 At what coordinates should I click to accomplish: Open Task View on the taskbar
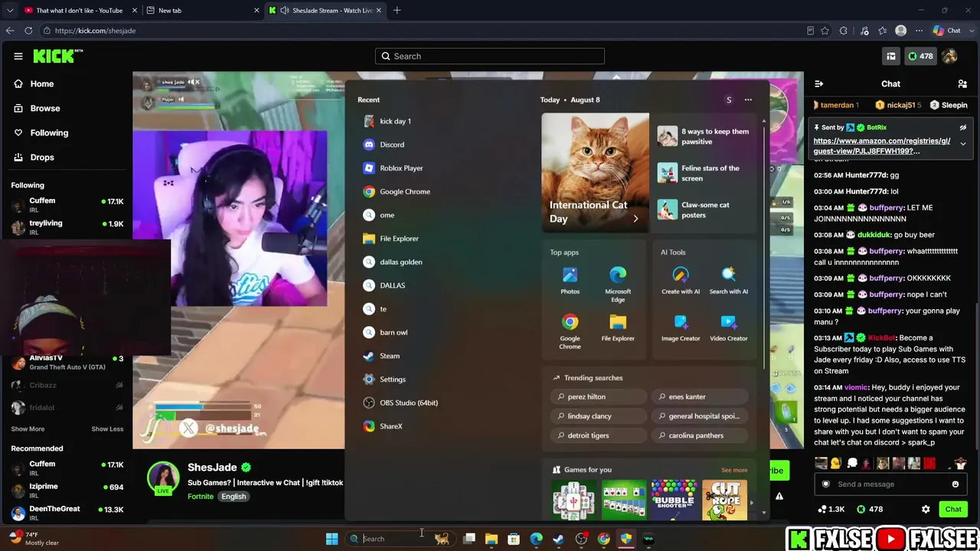[x=469, y=539]
